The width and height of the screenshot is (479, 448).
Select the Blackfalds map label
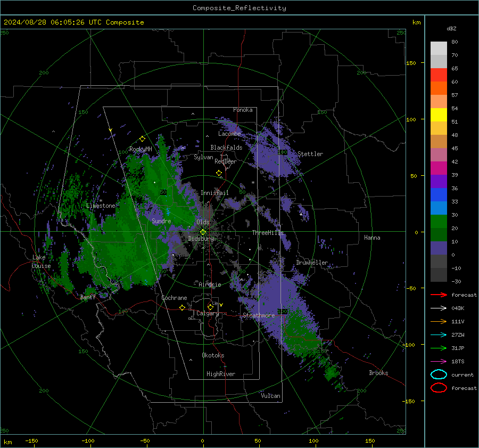tap(226, 148)
